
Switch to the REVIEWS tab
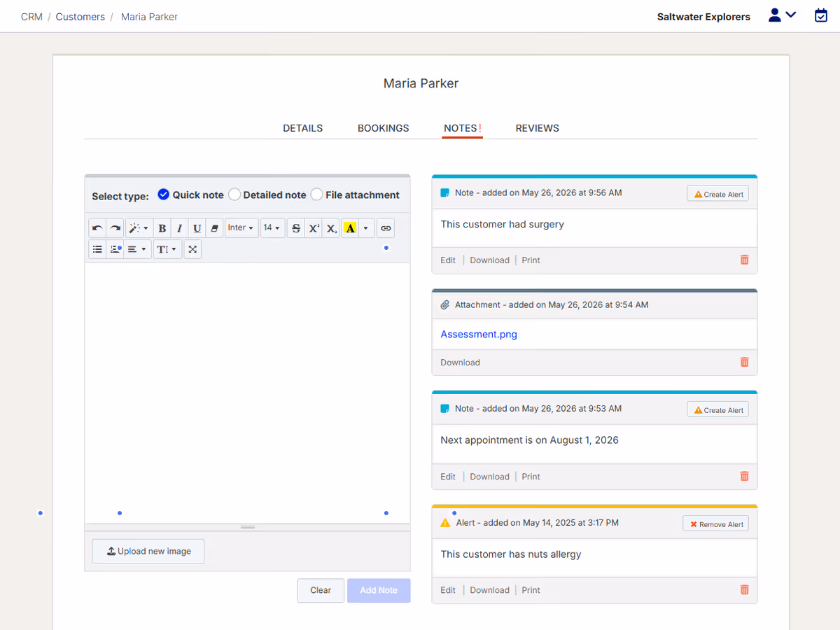click(x=537, y=128)
